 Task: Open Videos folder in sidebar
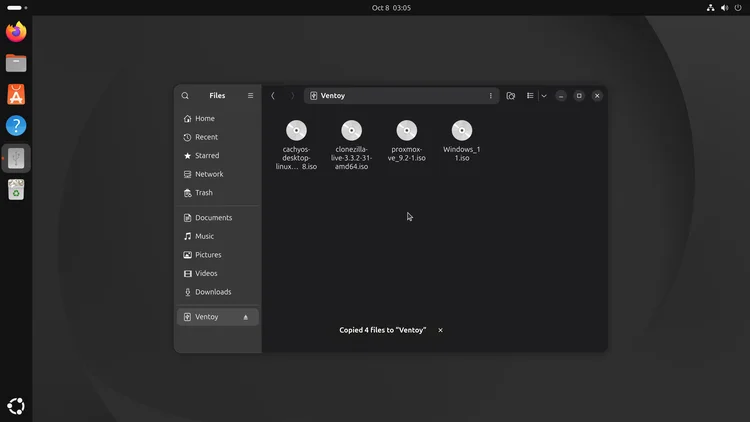tap(218, 274)
